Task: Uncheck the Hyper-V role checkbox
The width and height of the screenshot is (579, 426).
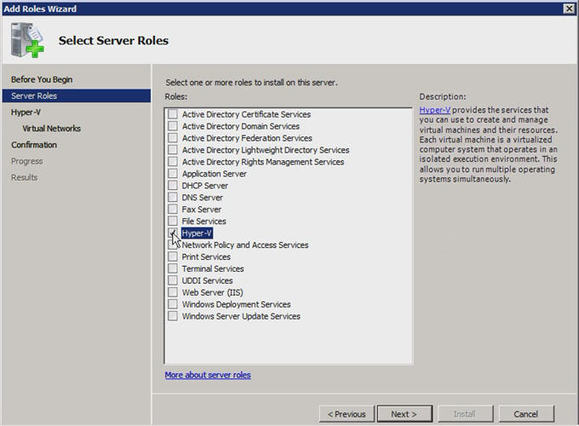Action: click(x=172, y=233)
